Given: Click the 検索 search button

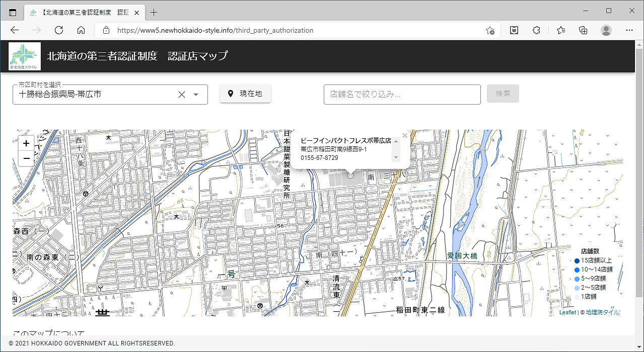Looking at the screenshot, I should click(x=503, y=94).
